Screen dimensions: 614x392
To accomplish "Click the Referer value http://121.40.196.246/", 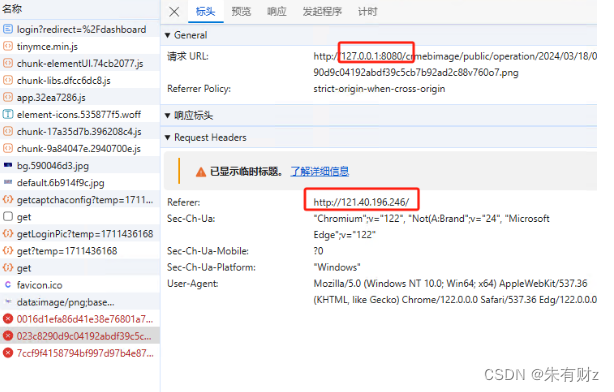I will point(361,202).
